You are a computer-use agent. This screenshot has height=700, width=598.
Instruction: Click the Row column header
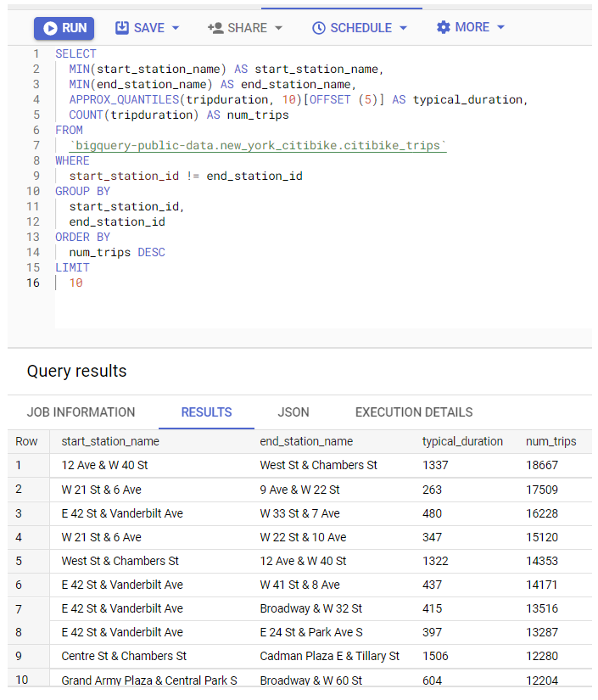coord(26,441)
